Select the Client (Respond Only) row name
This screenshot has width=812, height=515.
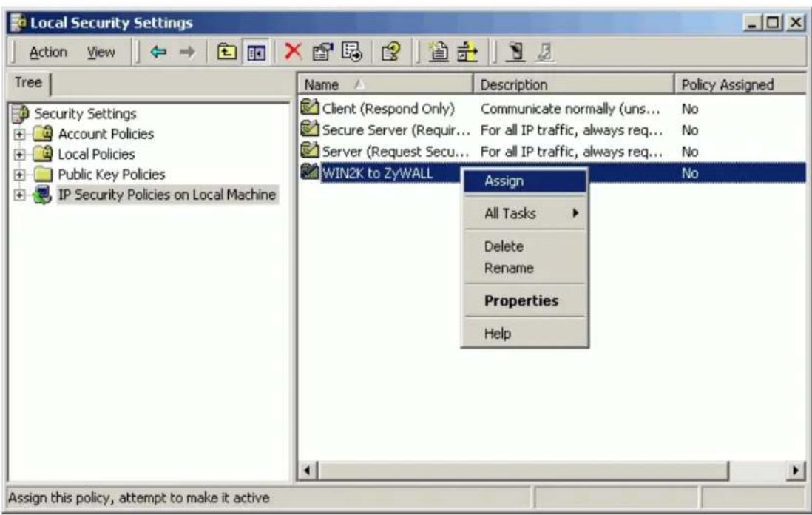tap(388, 108)
